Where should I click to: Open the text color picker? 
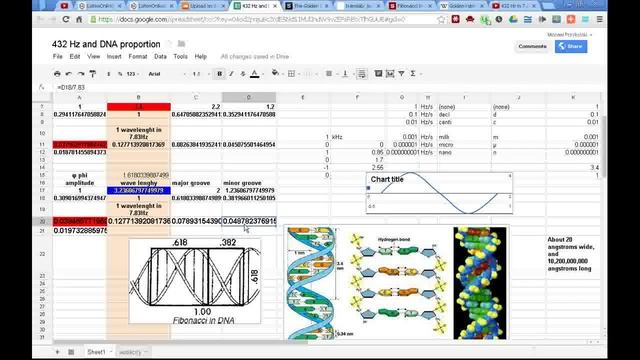click(255, 74)
